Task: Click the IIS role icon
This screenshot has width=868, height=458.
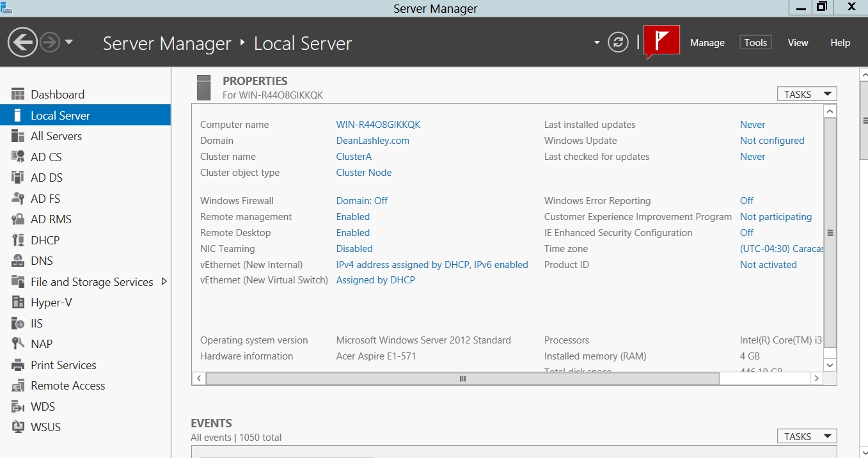Action: coord(18,324)
